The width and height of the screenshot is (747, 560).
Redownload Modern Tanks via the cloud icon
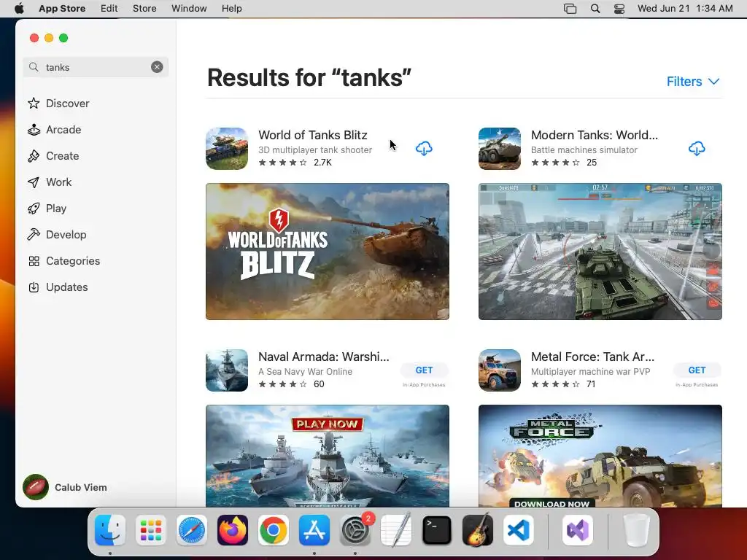[x=697, y=149]
